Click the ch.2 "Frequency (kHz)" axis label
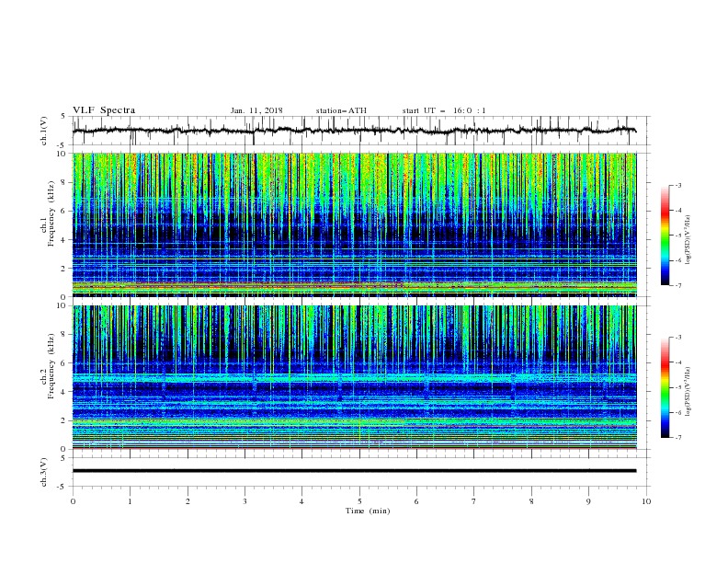The width and height of the screenshot is (728, 563). point(52,366)
